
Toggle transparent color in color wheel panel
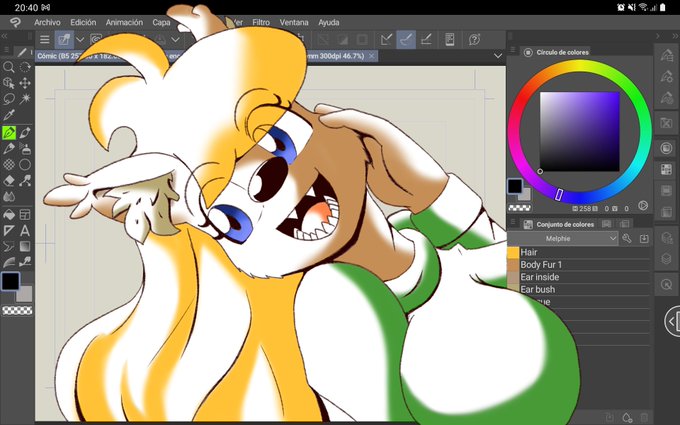point(520,208)
